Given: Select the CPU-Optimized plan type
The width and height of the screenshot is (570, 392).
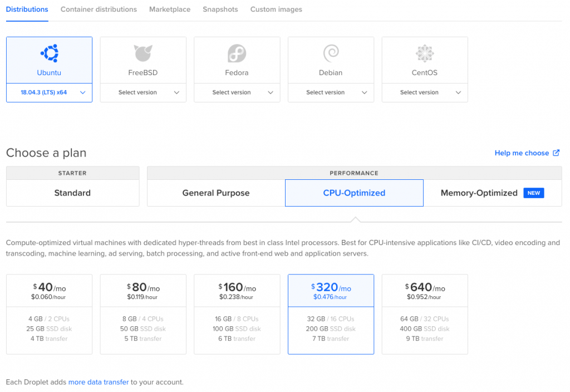Looking at the screenshot, I should coord(354,193).
